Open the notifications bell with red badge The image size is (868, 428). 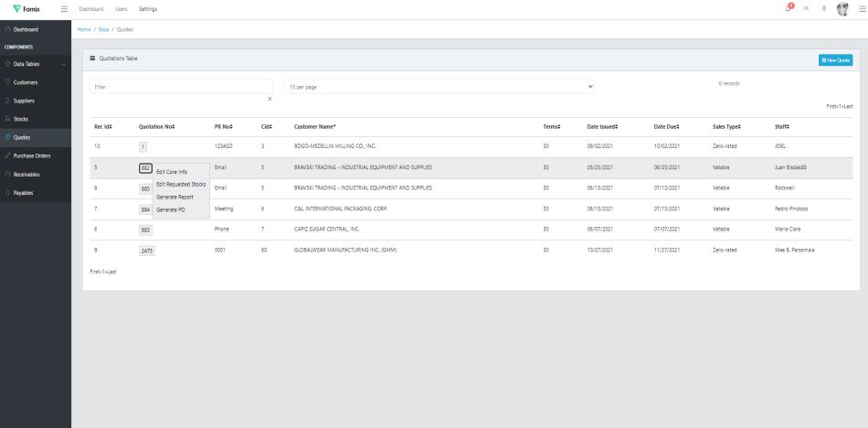[789, 8]
